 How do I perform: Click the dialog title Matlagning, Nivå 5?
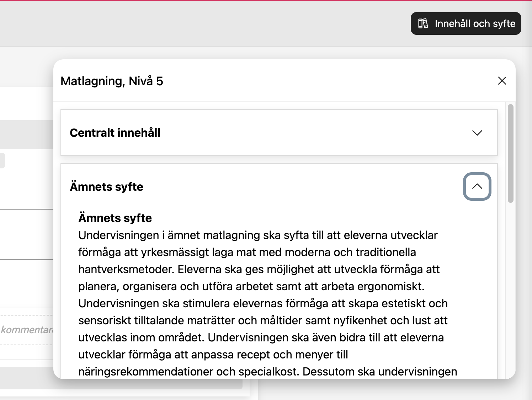pyautogui.click(x=112, y=81)
